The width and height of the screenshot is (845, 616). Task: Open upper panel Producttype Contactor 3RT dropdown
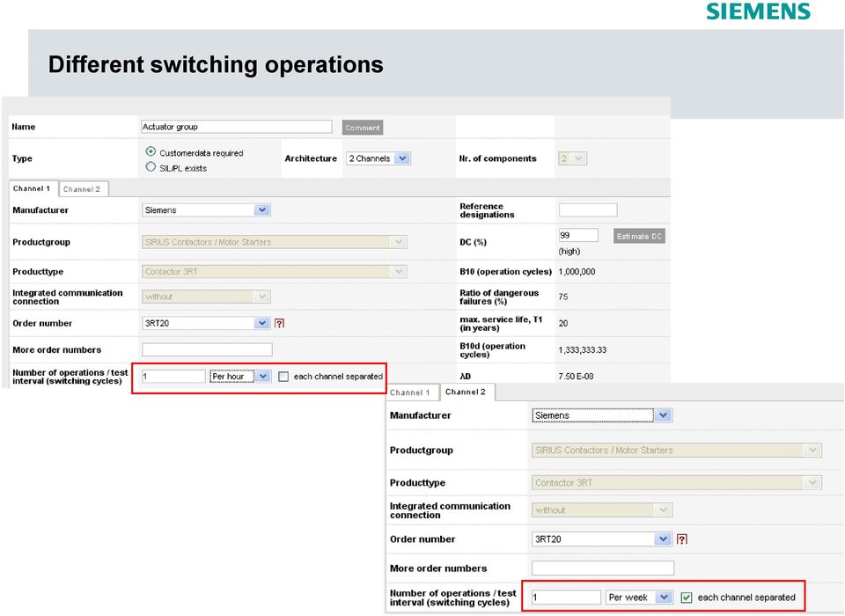(x=275, y=272)
